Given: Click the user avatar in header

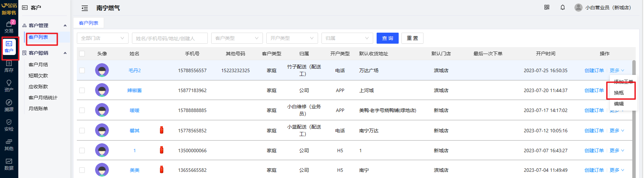Looking at the screenshot, I should pos(579,8).
